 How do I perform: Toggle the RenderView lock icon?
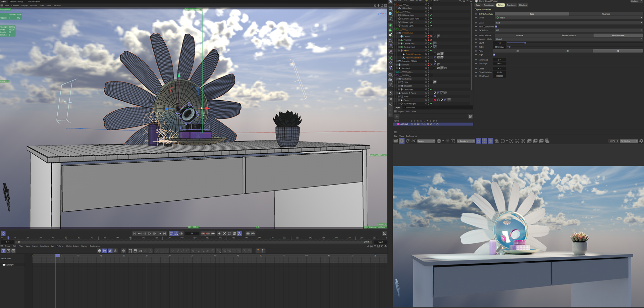pos(478,141)
